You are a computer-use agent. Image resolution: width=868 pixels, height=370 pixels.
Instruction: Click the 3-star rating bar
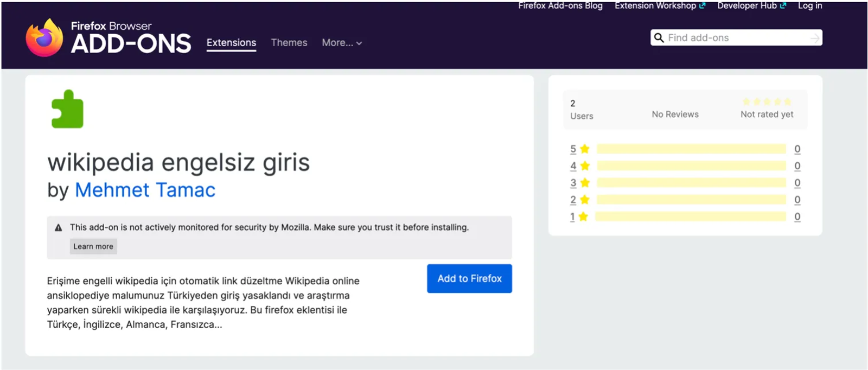691,183
